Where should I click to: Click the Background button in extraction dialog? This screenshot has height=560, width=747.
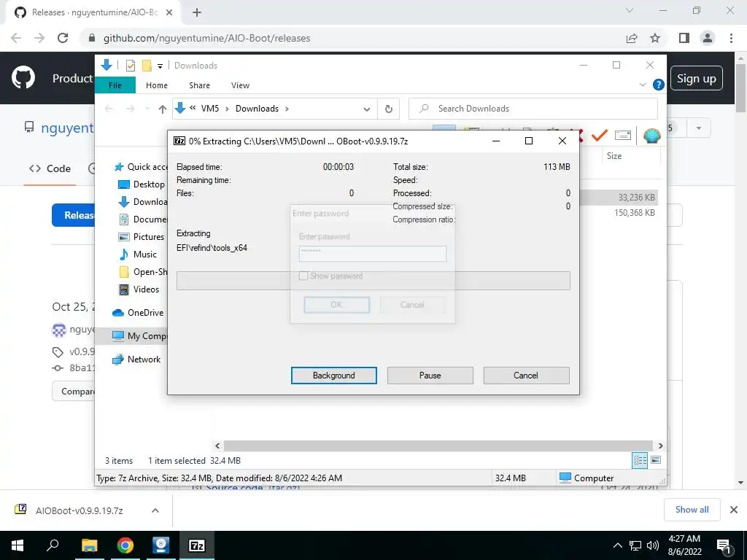click(x=333, y=376)
